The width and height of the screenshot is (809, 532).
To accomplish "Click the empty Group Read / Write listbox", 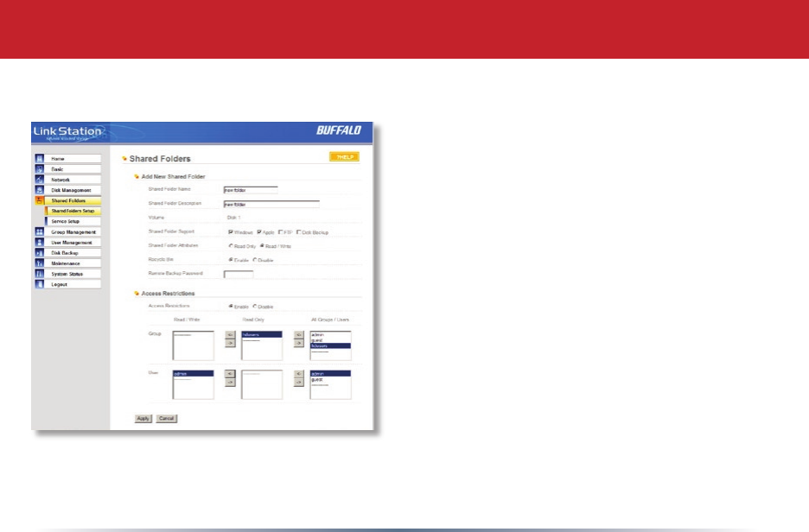I will pos(193,345).
